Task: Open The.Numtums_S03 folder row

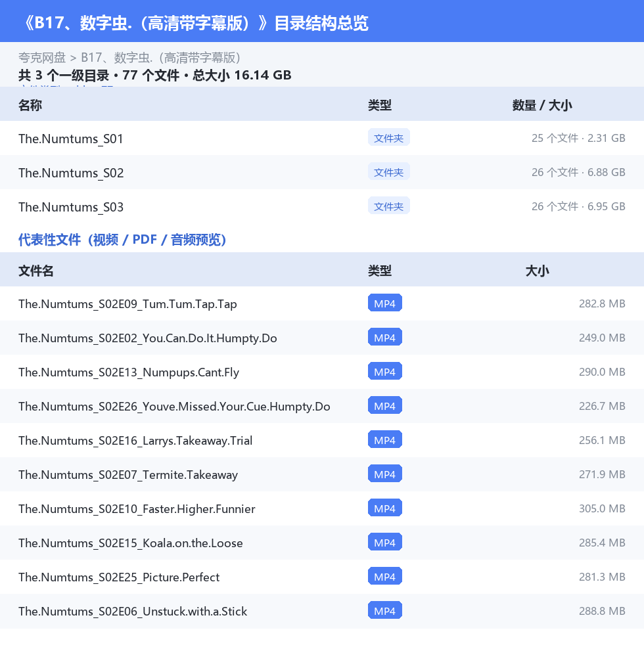Action: 322,206
